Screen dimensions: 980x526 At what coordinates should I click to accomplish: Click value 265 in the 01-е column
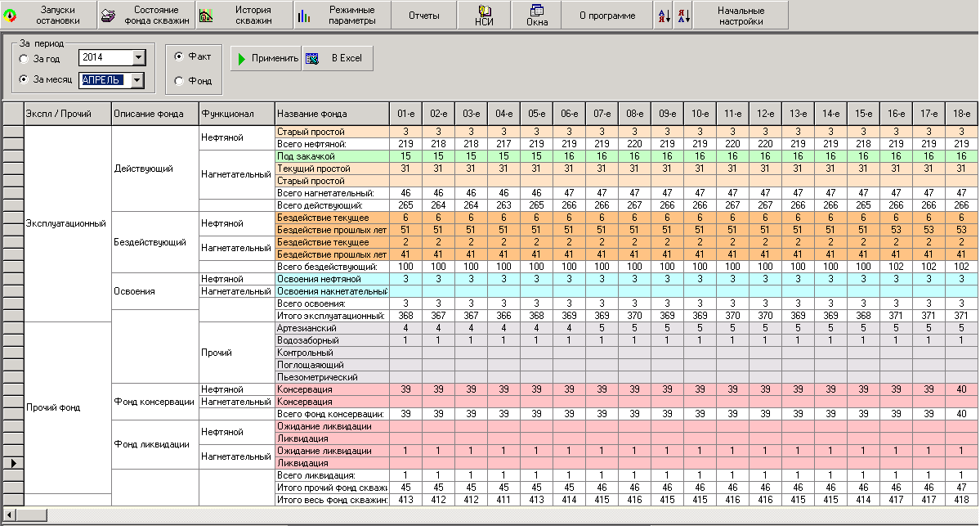[405, 205]
